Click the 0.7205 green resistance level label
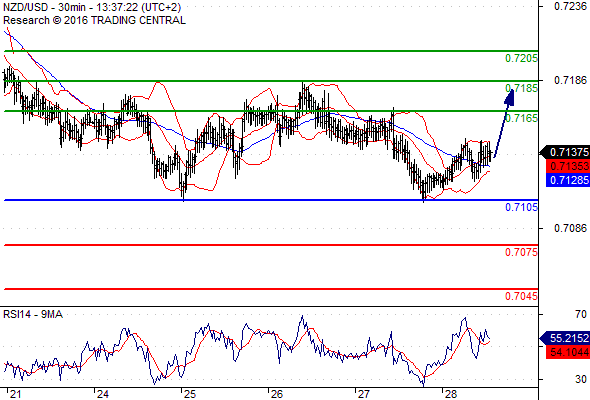The image size is (590, 400). pyautogui.click(x=521, y=58)
